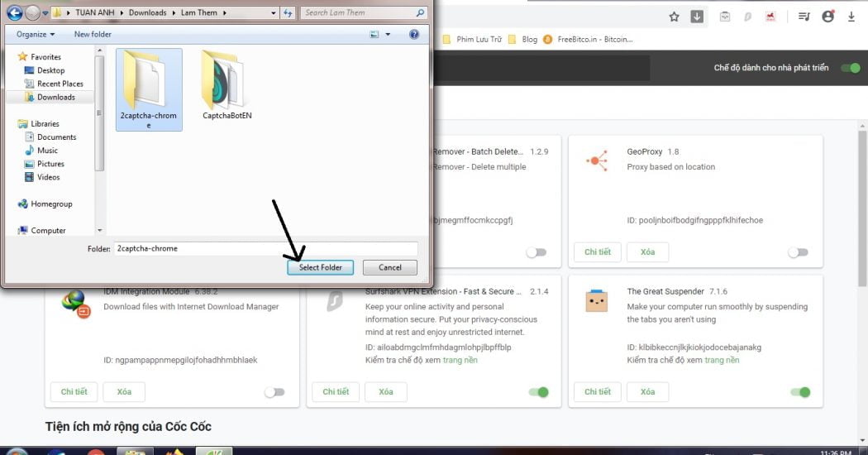Expand the address bar path dropdown

[x=274, y=12]
